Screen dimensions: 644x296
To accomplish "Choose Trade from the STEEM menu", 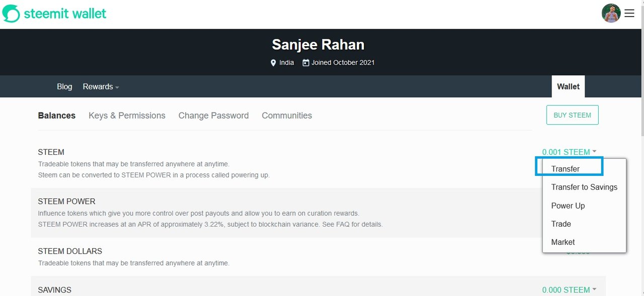I will [561, 224].
